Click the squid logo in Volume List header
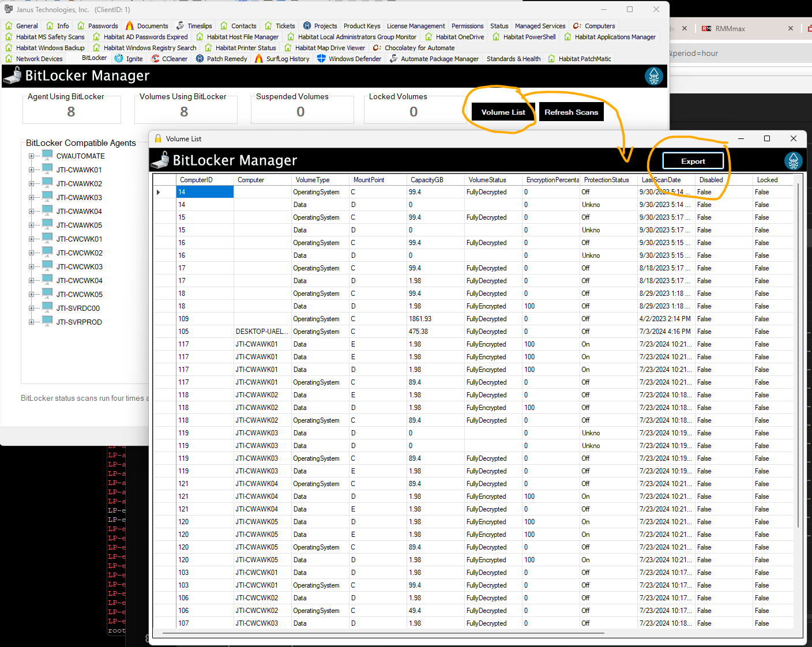The height and width of the screenshot is (647, 812). click(794, 160)
